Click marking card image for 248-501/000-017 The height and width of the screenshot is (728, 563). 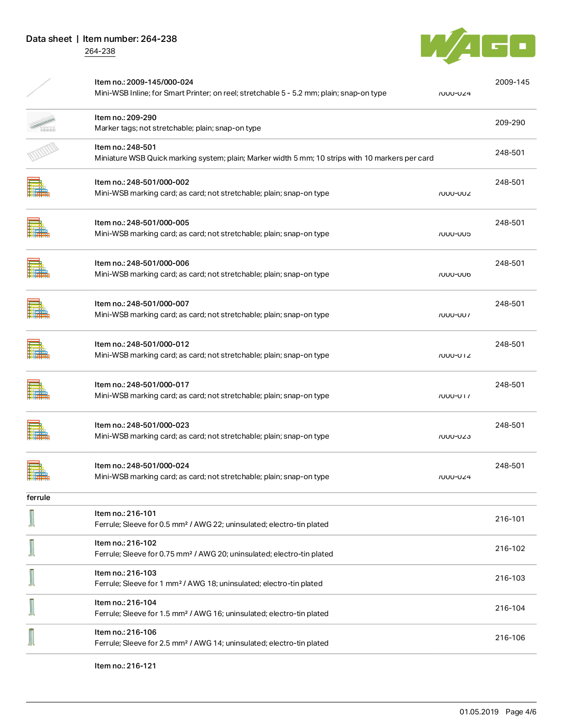coord(38,389)
